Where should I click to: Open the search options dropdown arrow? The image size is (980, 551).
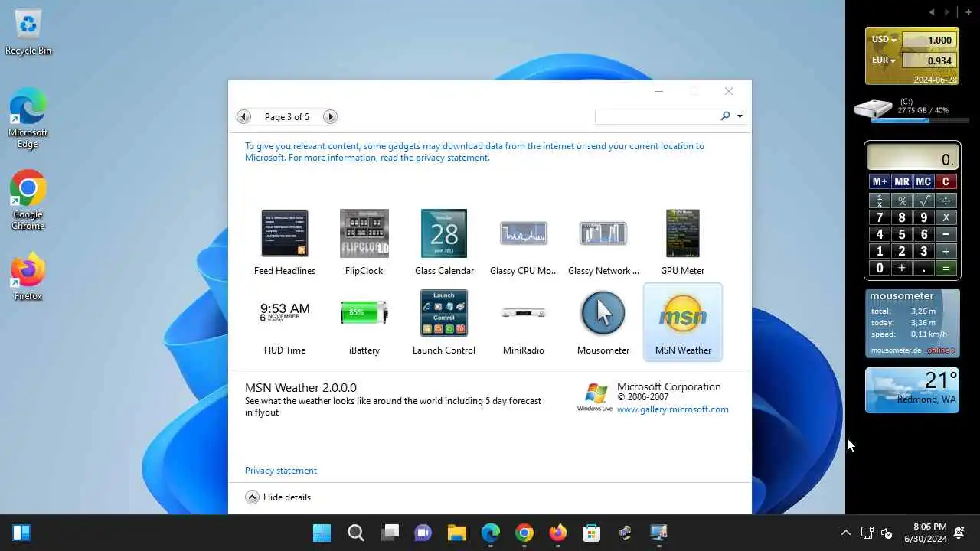point(740,116)
